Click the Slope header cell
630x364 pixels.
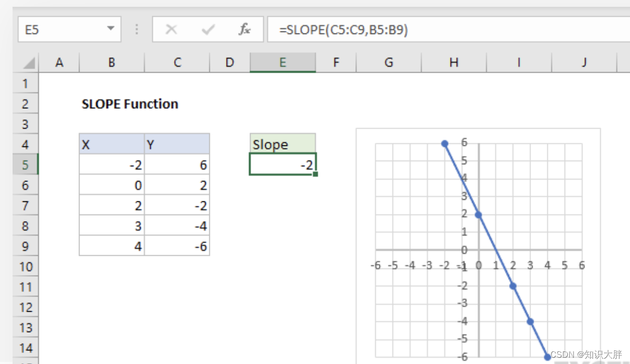[x=283, y=144]
